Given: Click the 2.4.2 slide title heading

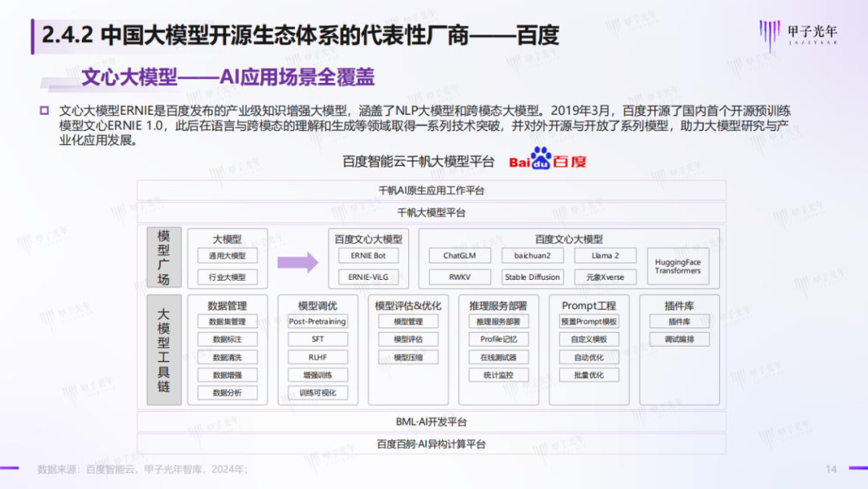Looking at the screenshot, I should [300, 35].
